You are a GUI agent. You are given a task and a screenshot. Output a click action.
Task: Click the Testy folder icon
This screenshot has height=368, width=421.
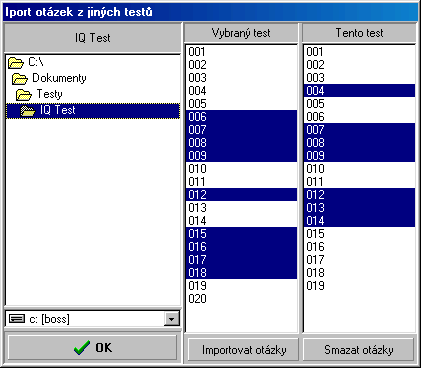(24, 95)
